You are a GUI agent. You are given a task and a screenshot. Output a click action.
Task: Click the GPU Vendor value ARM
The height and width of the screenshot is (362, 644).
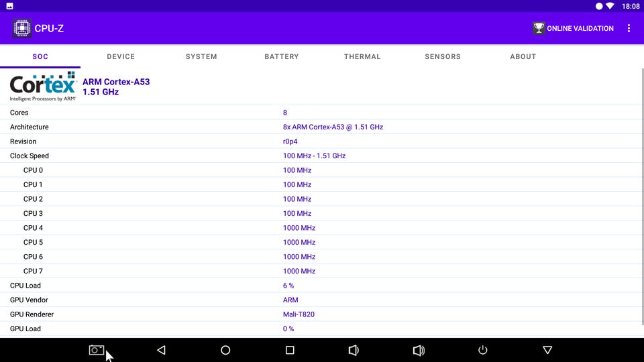tap(290, 300)
